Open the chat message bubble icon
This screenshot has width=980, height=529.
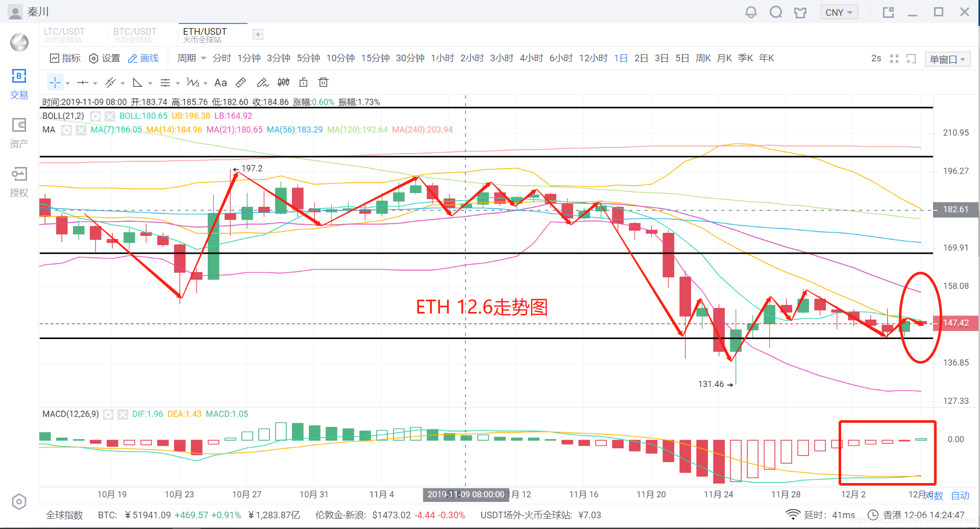(776, 12)
